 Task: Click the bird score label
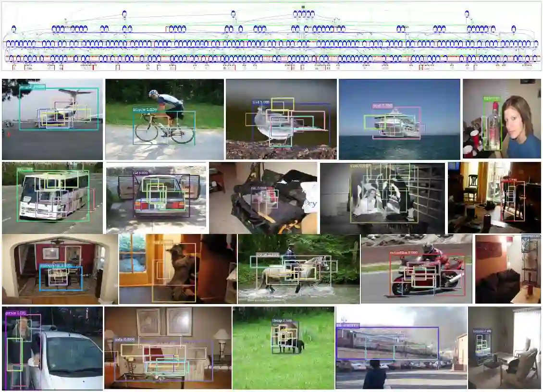coord(261,102)
